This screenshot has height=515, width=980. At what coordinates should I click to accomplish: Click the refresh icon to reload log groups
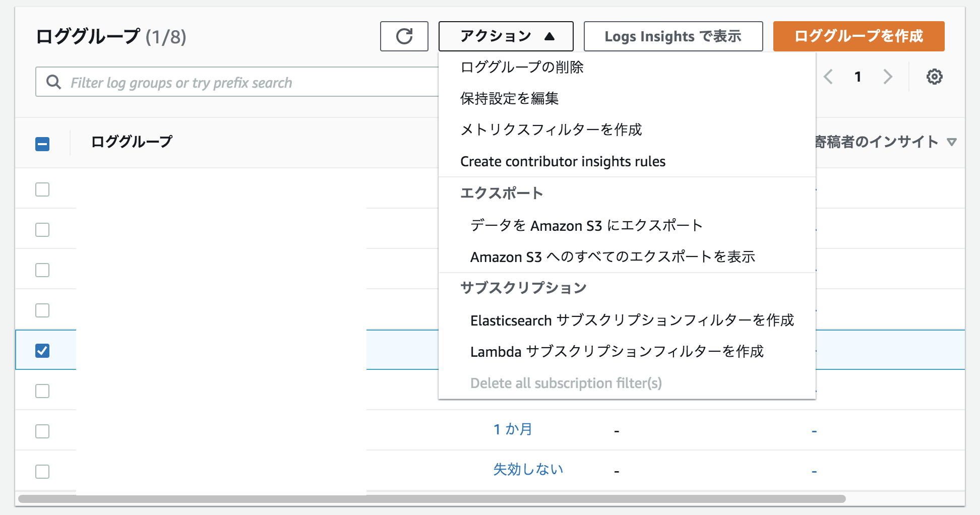tap(404, 36)
